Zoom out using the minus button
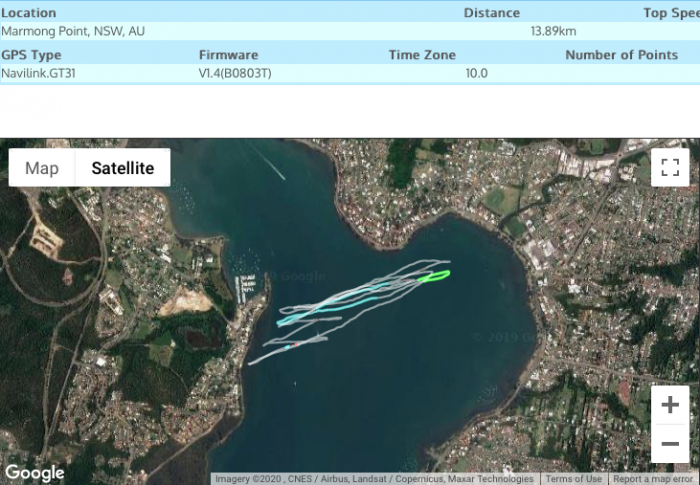Image resolution: width=700 pixels, height=485 pixels. 670,443
